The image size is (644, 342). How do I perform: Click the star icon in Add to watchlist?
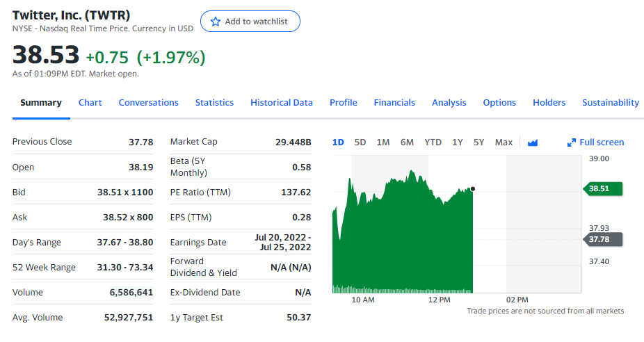(215, 22)
